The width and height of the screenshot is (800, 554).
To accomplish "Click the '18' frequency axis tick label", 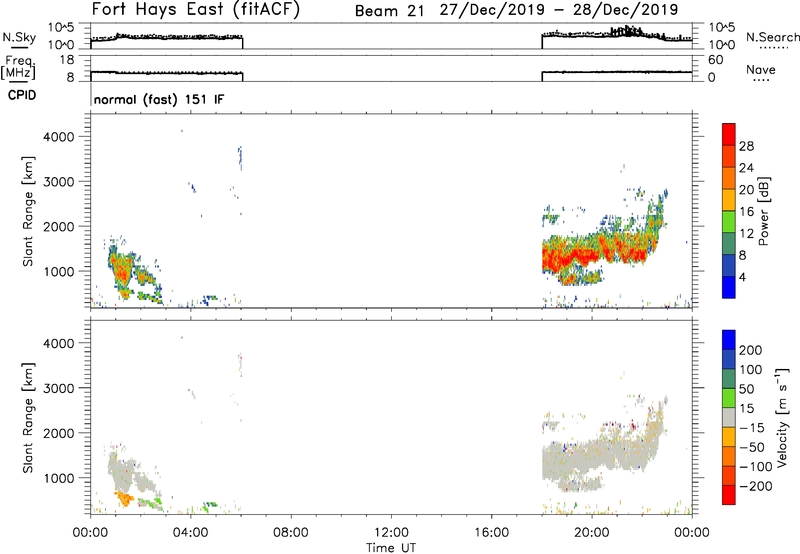I will [x=67, y=60].
